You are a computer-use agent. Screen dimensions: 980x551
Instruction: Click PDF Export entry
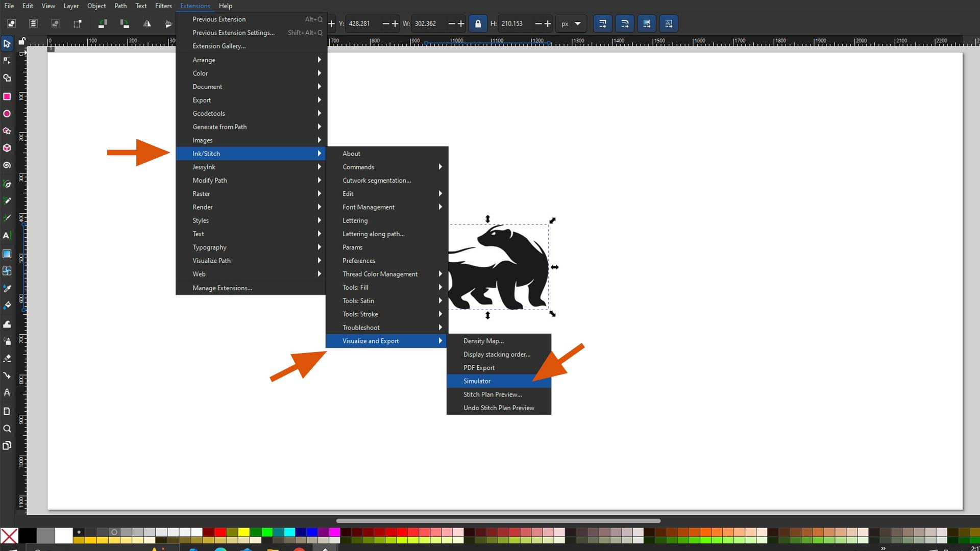(499, 368)
